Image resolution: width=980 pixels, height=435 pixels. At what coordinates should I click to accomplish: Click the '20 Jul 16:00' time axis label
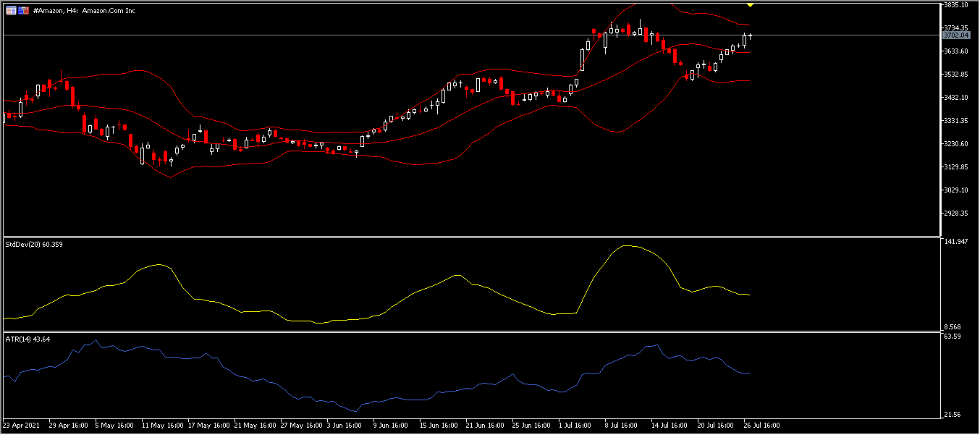pyautogui.click(x=717, y=426)
